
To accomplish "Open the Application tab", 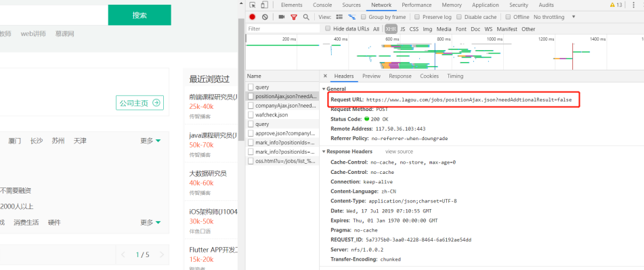I will click(486, 5).
